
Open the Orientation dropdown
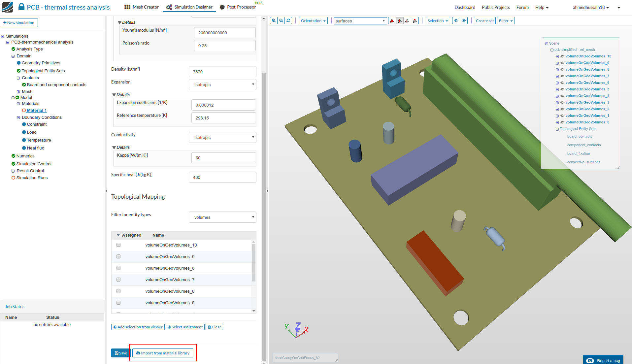pos(313,21)
